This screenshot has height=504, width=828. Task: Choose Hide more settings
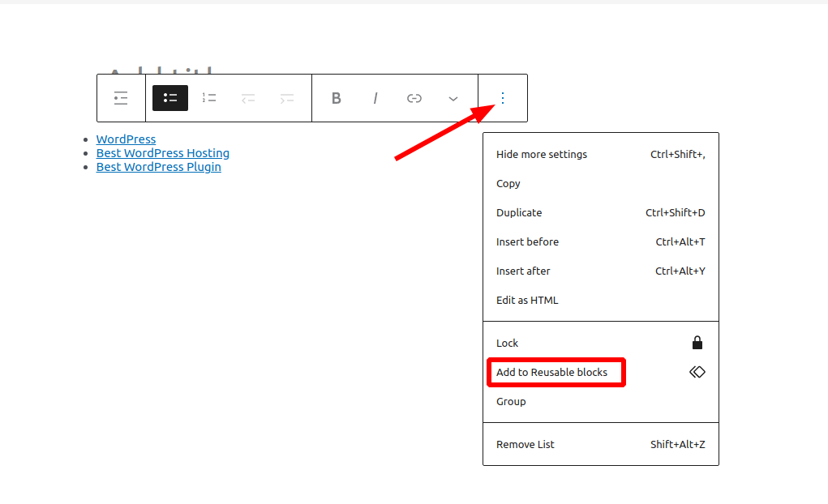[x=601, y=155]
